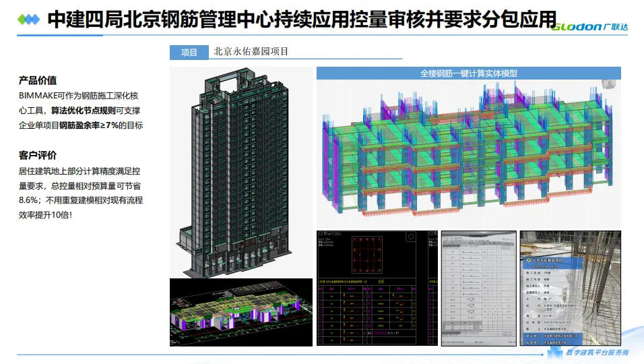Select the 项目 blue label
Image resolution: width=644 pixels, height=364 pixels.
pyautogui.click(x=189, y=53)
